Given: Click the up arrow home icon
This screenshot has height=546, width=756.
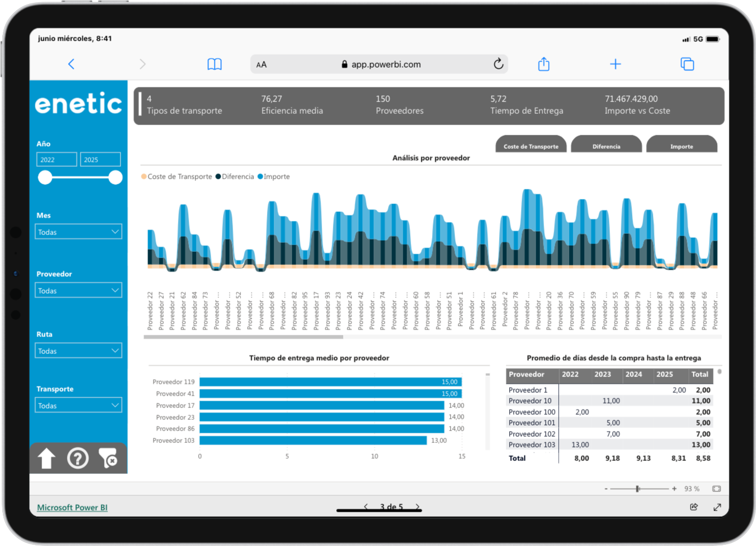Looking at the screenshot, I should (47, 458).
